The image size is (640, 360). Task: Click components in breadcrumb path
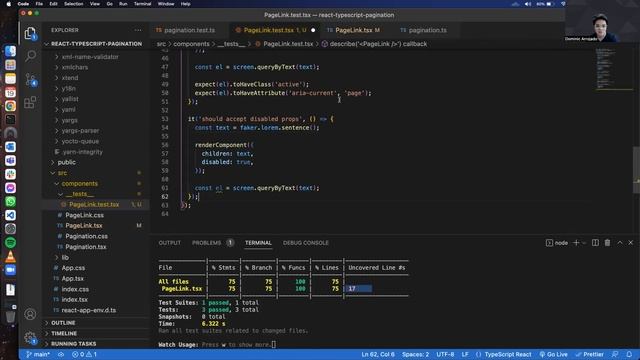[191, 44]
